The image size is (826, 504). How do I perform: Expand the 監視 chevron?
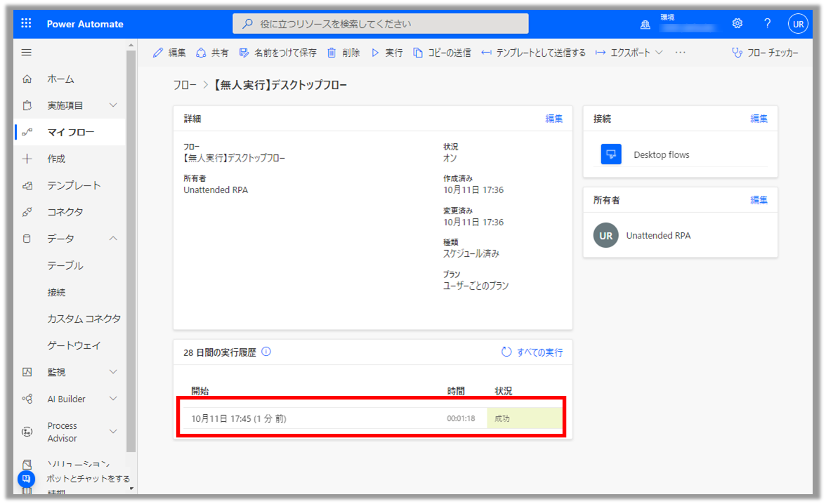pyautogui.click(x=113, y=372)
